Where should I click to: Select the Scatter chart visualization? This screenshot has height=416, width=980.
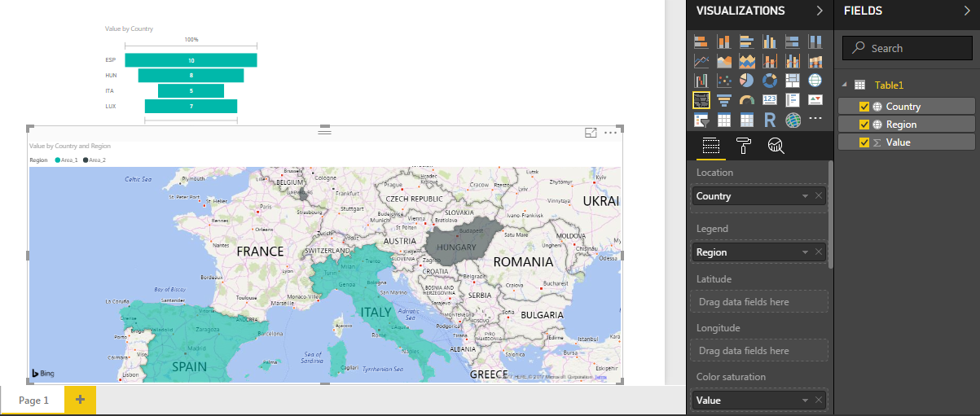pos(723,81)
